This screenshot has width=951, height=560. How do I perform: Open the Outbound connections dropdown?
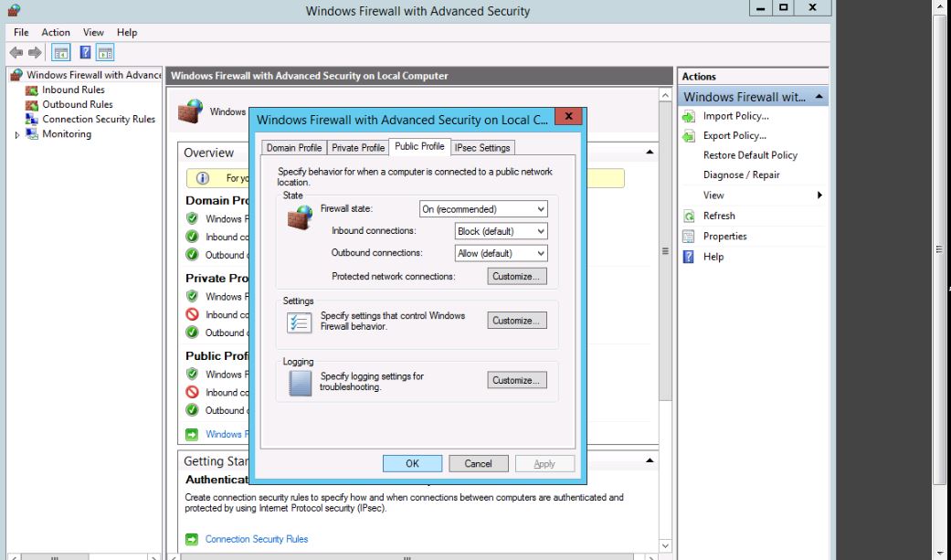502,253
